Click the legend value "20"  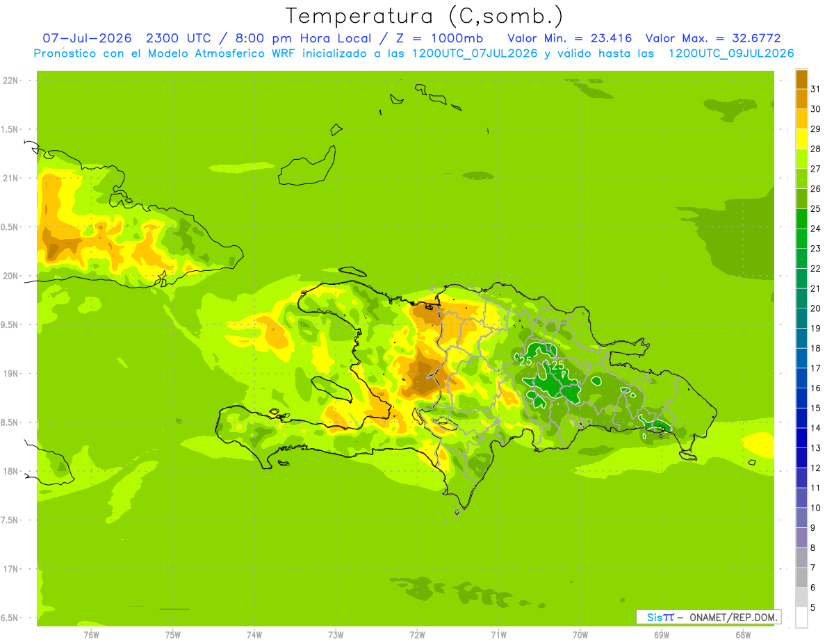pos(815,308)
